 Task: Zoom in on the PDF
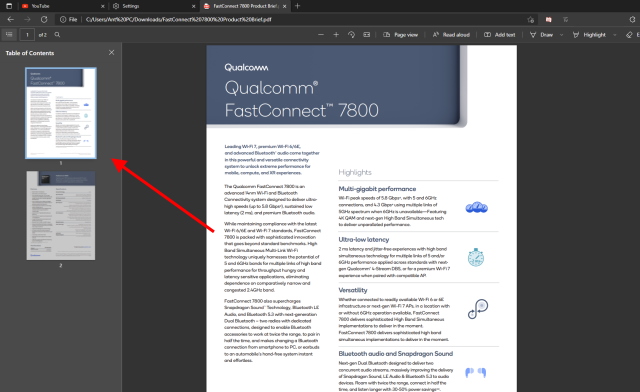(x=336, y=35)
